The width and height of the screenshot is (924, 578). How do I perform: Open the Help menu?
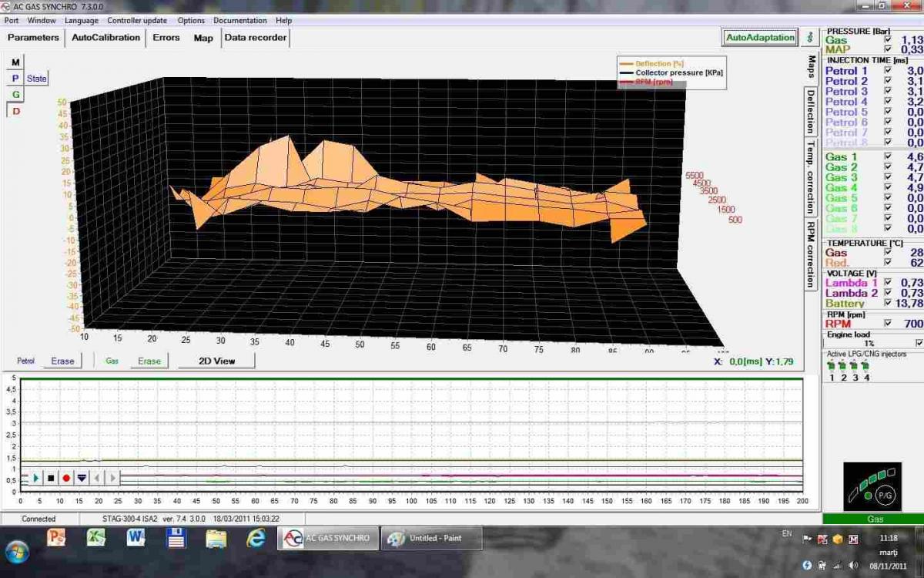click(283, 21)
